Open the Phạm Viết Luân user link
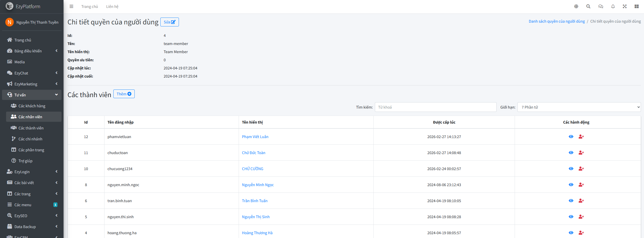The width and height of the screenshot is (644, 238). tap(255, 137)
